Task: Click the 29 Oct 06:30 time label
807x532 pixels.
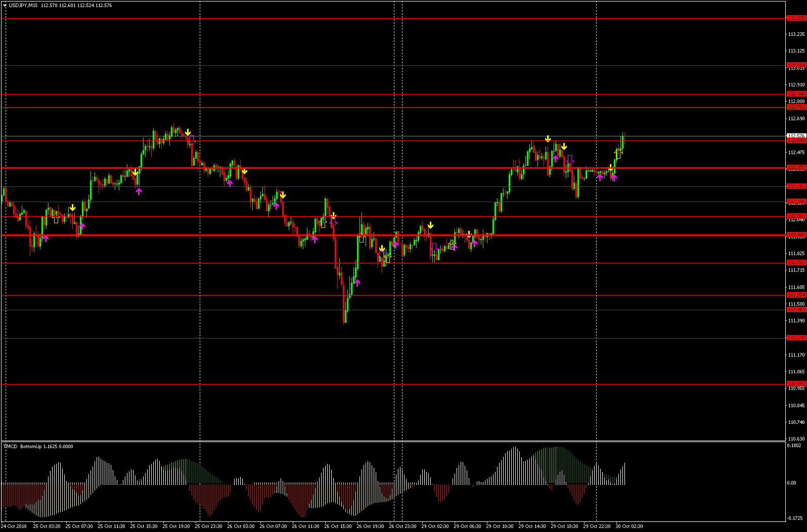Action: (x=468, y=526)
